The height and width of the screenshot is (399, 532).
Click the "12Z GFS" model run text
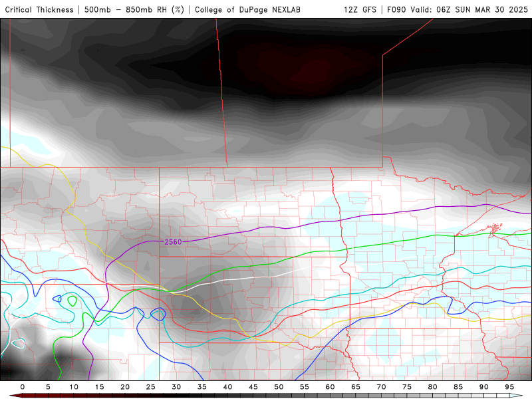click(x=360, y=9)
